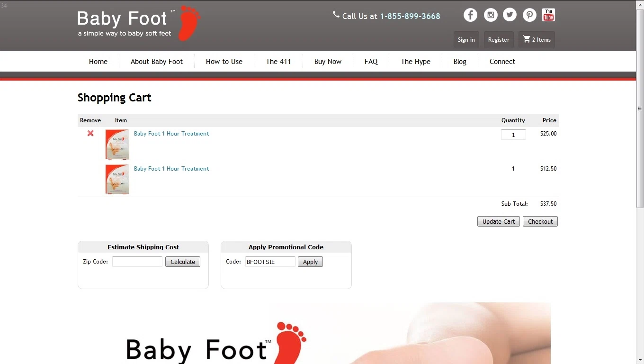Open the How to Use page
The width and height of the screenshot is (644, 364).
[224, 61]
